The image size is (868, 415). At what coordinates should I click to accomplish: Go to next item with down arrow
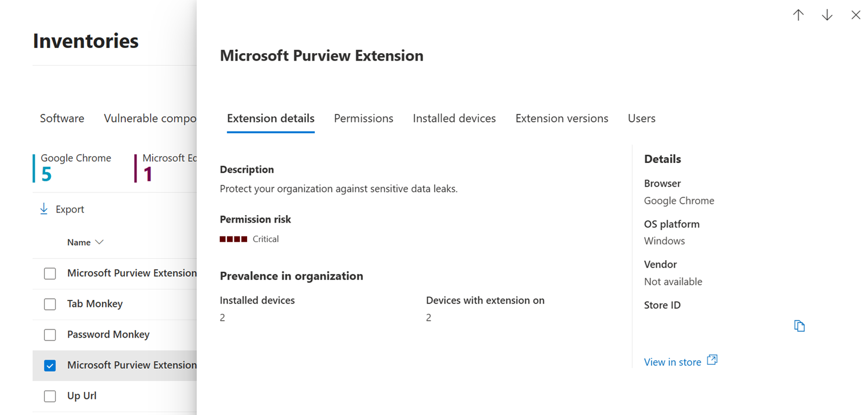[x=827, y=16]
